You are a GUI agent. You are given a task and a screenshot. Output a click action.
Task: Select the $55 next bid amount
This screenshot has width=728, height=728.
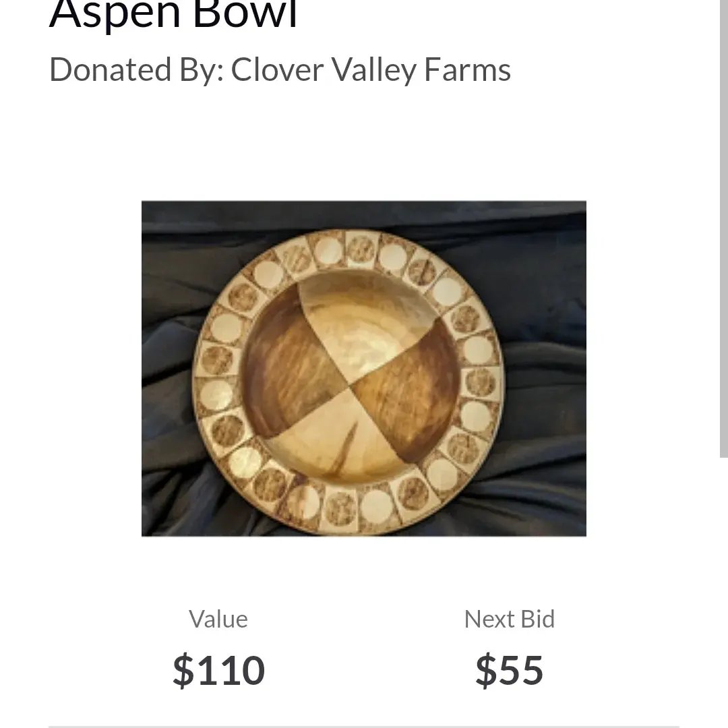(509, 670)
